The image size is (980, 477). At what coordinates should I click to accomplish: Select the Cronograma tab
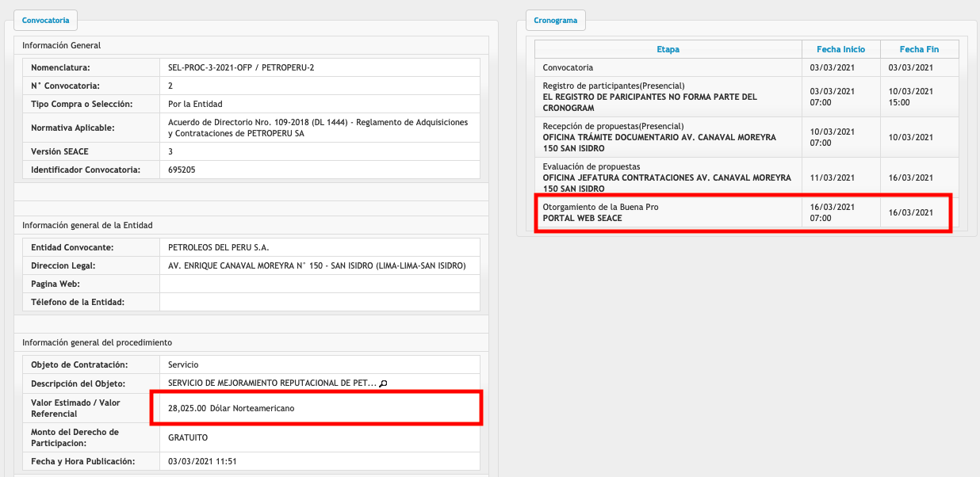[x=555, y=20]
